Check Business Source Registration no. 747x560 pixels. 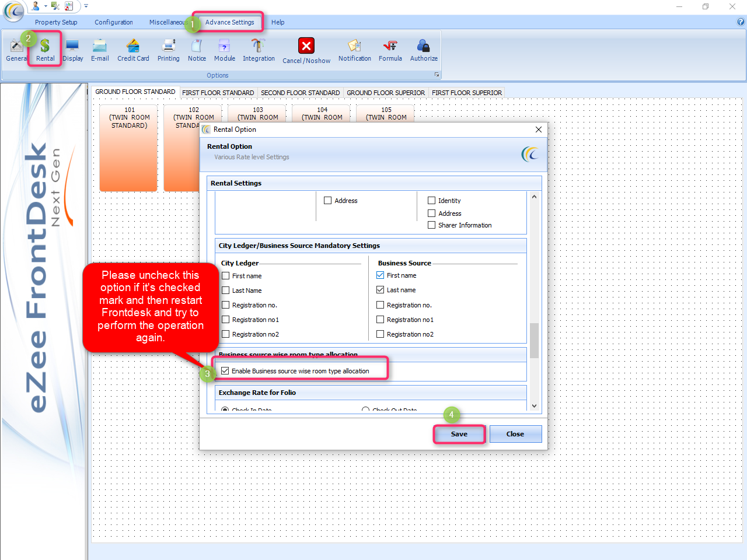[381, 305]
